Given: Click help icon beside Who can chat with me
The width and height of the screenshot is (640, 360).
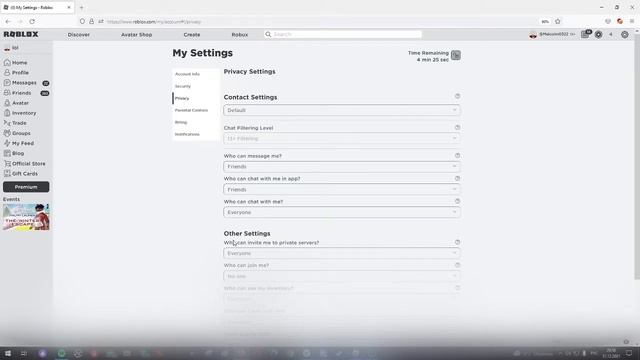Looking at the screenshot, I should click(x=457, y=201).
